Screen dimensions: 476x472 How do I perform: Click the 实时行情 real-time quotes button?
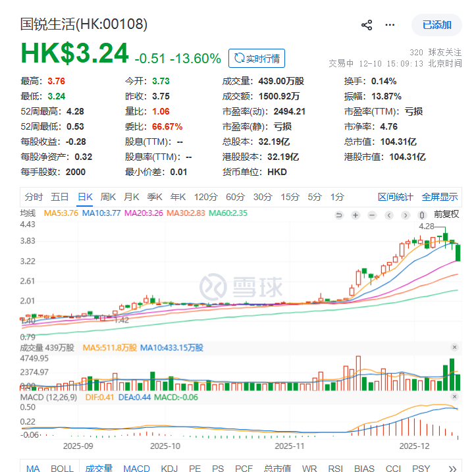tap(257, 58)
